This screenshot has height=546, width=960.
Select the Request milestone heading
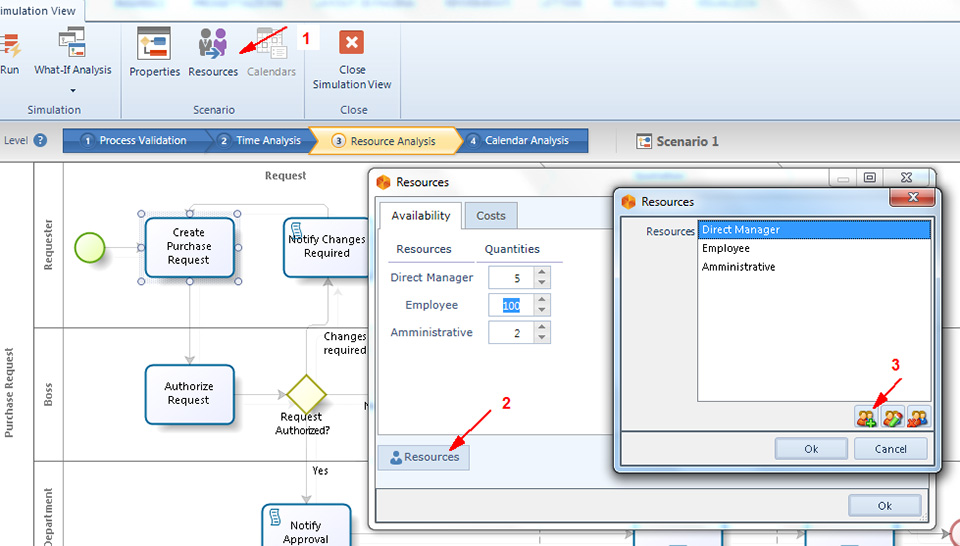(285, 176)
